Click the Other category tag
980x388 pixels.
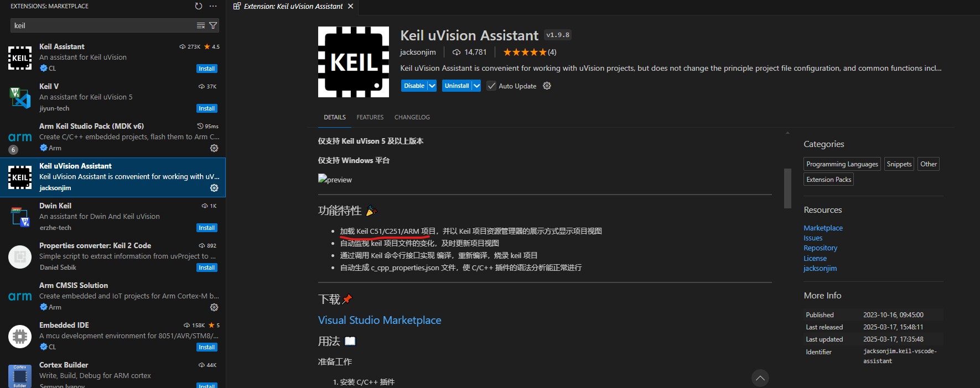tap(929, 164)
